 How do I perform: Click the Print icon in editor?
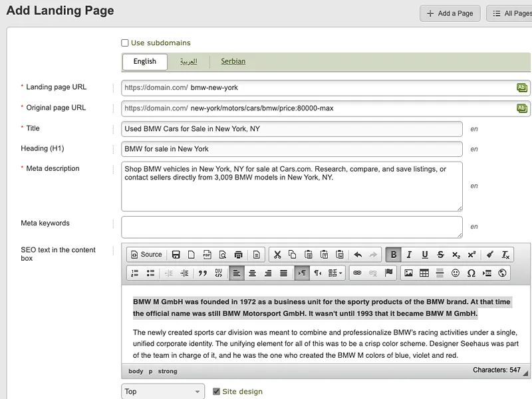click(239, 255)
